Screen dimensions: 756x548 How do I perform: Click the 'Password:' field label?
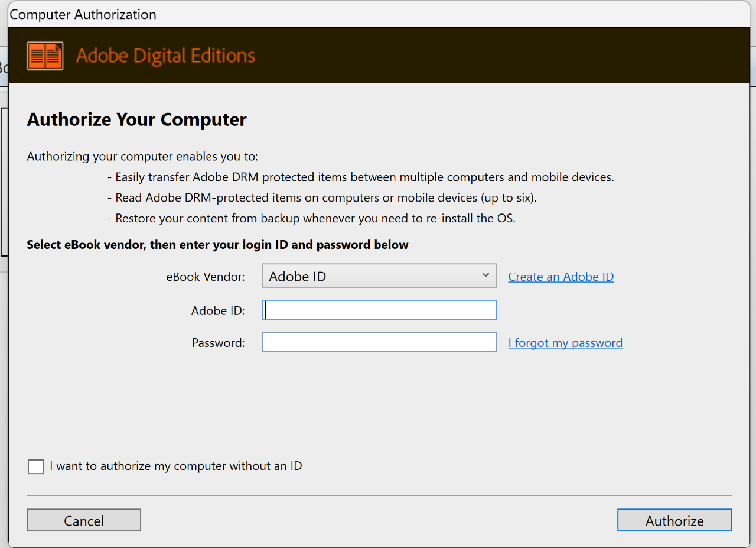pos(218,343)
